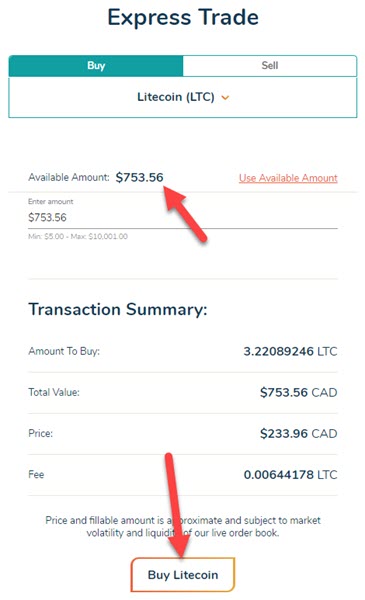Screen dimensions: 365x600
Task: Open the Litecoin (LTC) currency dropdown
Action: (182, 97)
